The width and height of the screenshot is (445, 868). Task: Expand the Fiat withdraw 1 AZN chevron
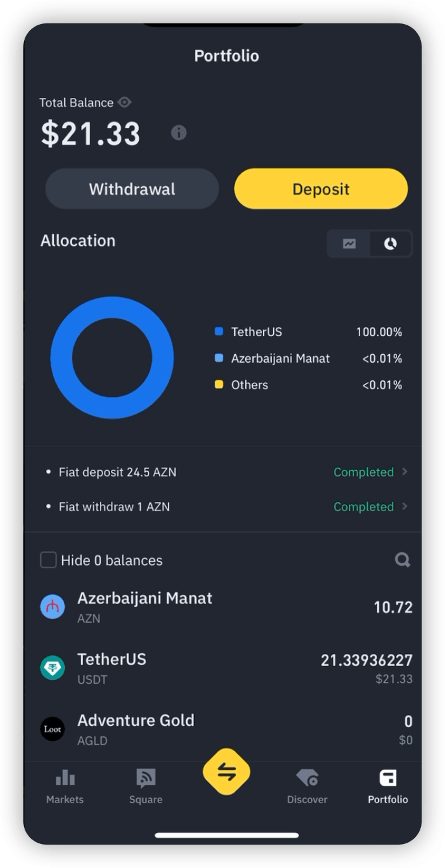coord(405,506)
